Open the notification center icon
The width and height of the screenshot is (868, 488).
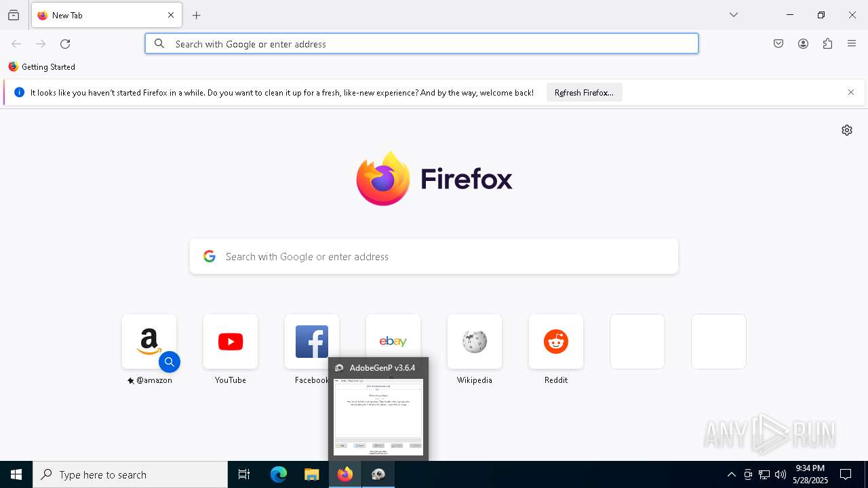[846, 474]
